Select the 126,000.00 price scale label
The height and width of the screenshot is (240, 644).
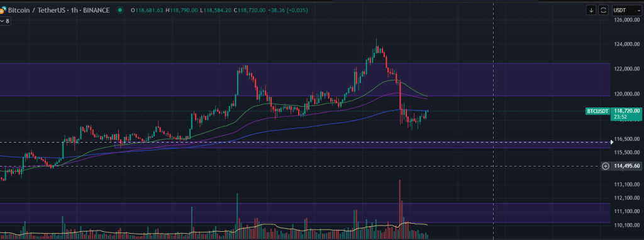(626, 19)
